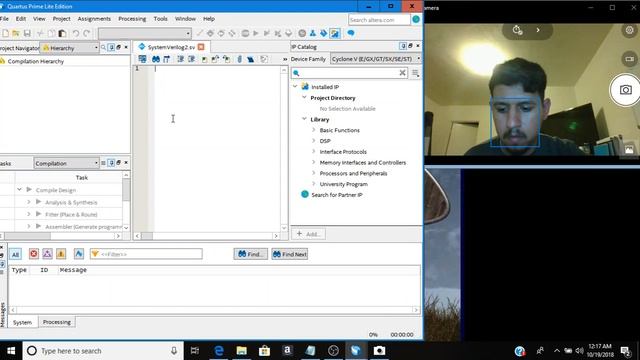Open Hierarchy dropdown in Project Navigator
640x360 pixels.
(x=69, y=48)
